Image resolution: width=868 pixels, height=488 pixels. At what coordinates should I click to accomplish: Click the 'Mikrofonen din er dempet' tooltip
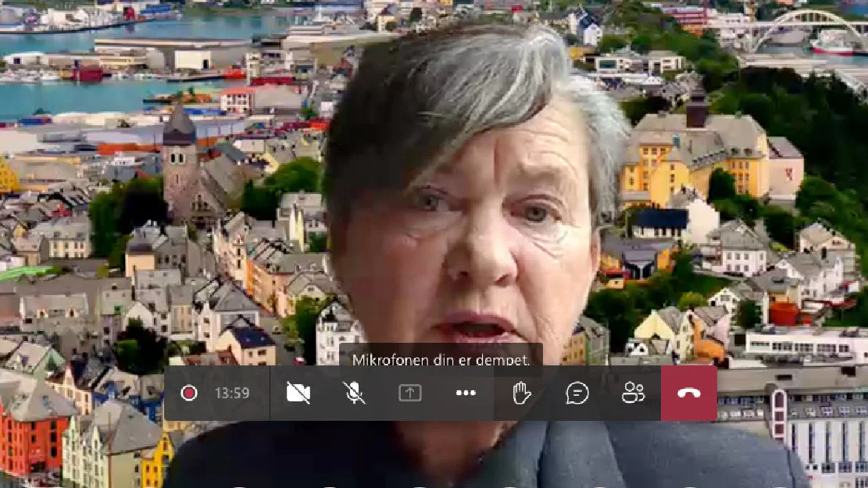click(443, 360)
